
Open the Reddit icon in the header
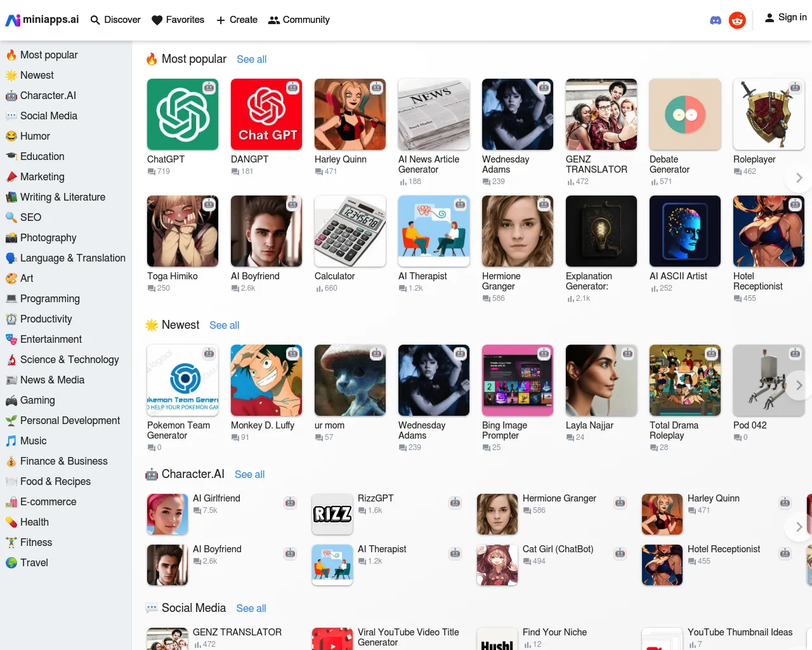737,20
